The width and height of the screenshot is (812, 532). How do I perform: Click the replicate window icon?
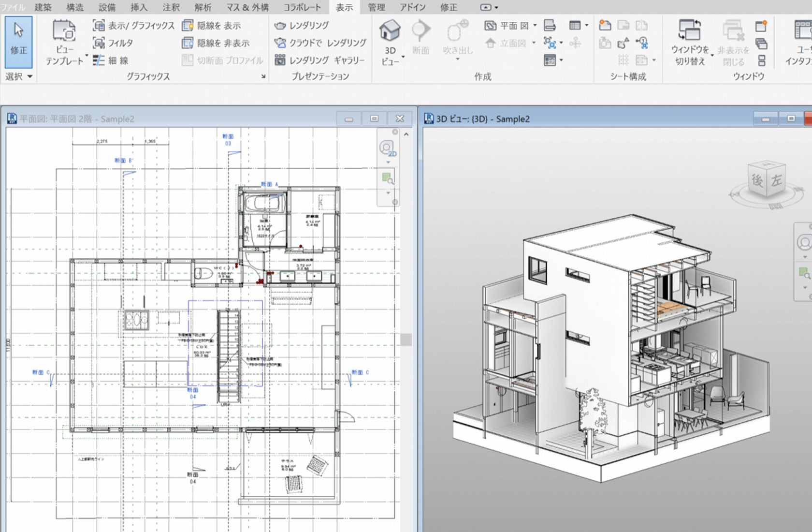[x=761, y=26]
